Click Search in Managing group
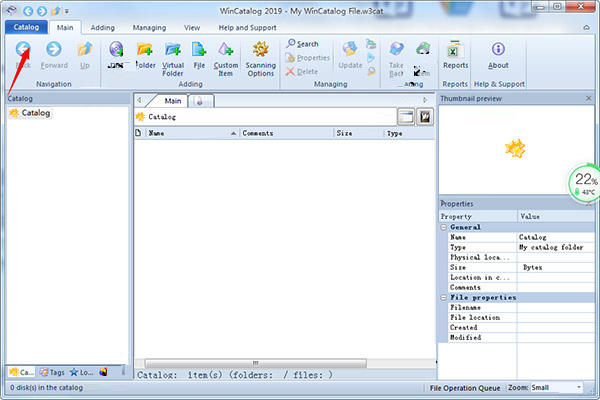This screenshot has width=600, height=400. coord(301,44)
